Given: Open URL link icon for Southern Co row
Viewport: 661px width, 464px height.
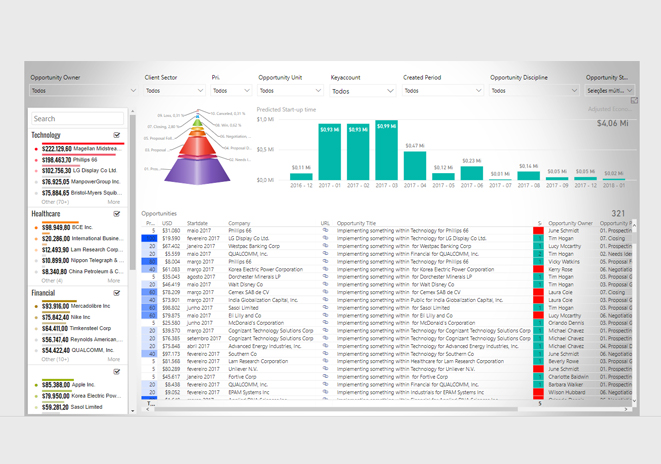Looking at the screenshot, I should (325, 354).
